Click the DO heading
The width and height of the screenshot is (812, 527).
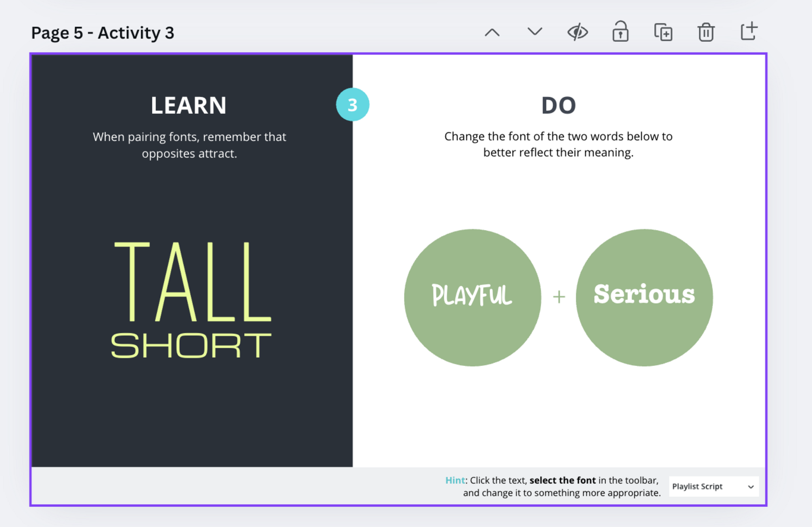tap(558, 106)
